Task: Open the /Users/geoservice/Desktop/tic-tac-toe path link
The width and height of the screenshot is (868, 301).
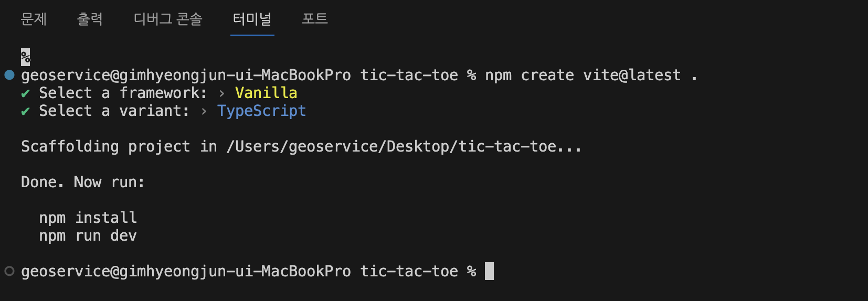Action: (391, 146)
